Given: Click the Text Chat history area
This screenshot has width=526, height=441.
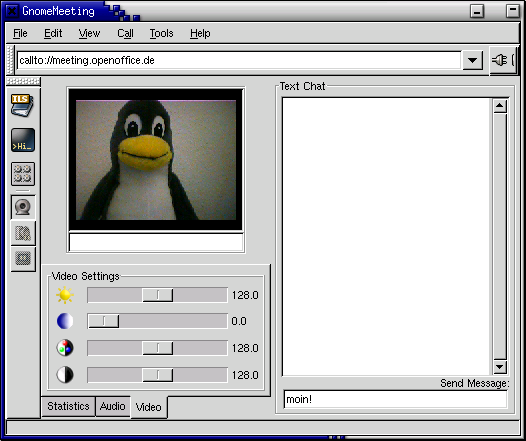Looking at the screenshot, I should (387, 237).
